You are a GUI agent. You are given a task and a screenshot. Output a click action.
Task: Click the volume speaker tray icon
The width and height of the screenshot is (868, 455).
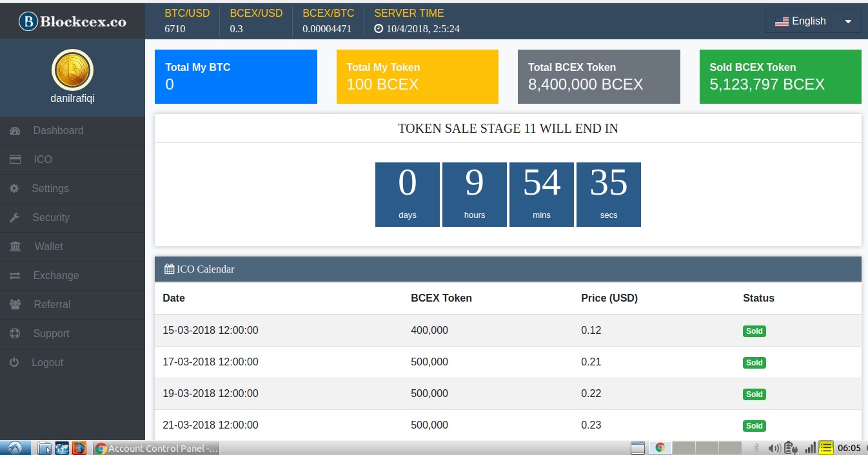tap(774, 448)
